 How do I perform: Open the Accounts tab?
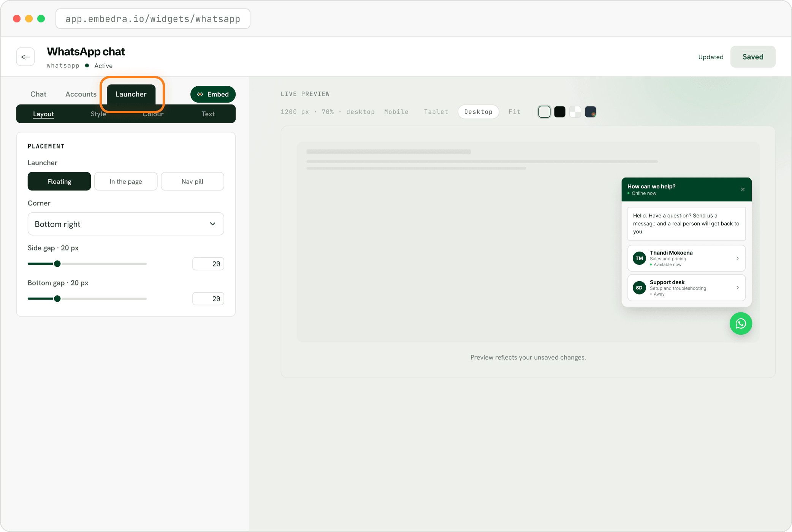[x=81, y=94]
